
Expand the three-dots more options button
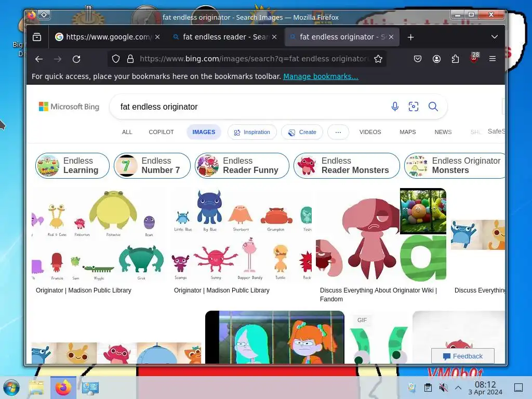338,132
